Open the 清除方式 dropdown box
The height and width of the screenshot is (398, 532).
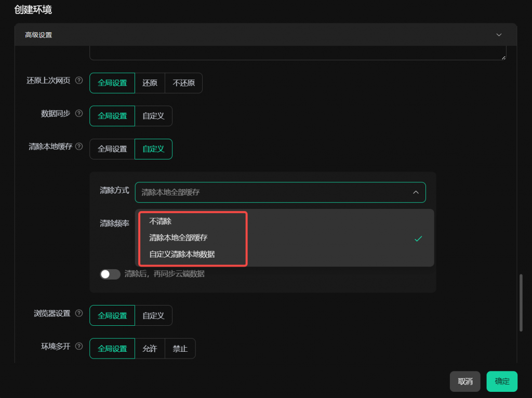pyautogui.click(x=280, y=192)
